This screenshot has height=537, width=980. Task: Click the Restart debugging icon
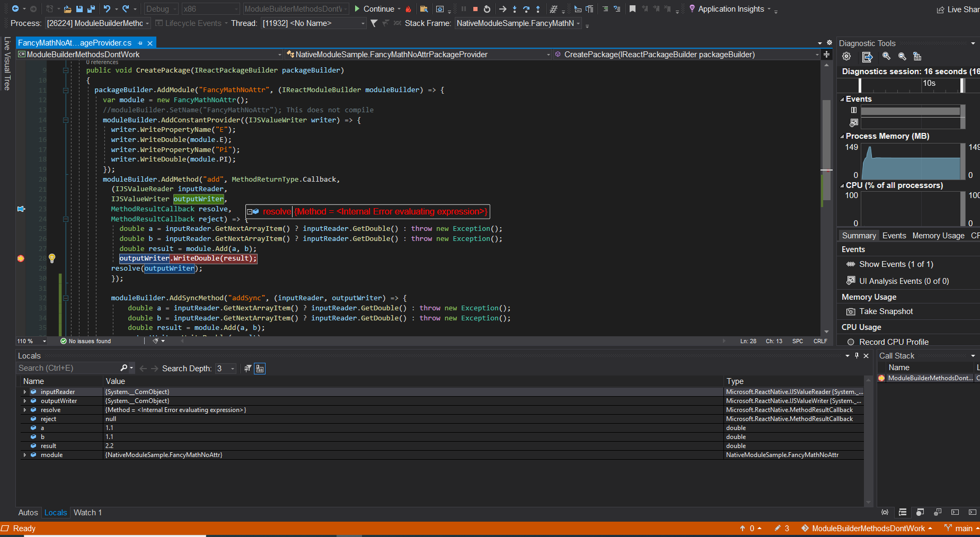pyautogui.click(x=487, y=9)
